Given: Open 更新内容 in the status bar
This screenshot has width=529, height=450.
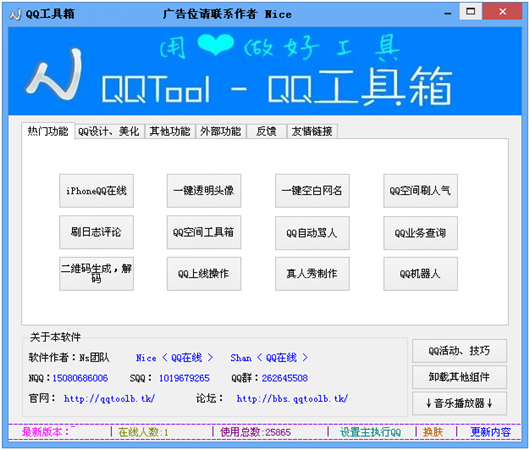Looking at the screenshot, I should coord(491,432).
